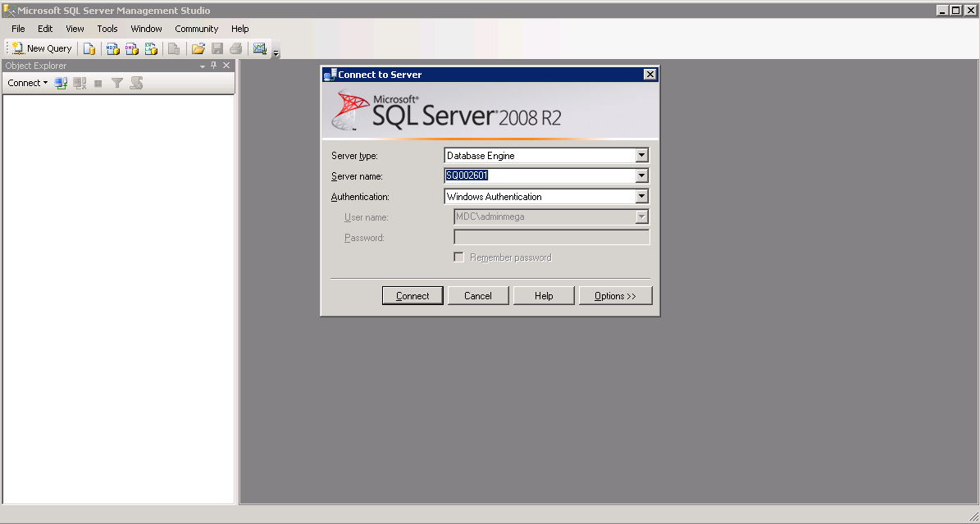The height and width of the screenshot is (524, 980).
Task: Click Analysis Services DMX Query icon
Action: pyautogui.click(x=132, y=48)
